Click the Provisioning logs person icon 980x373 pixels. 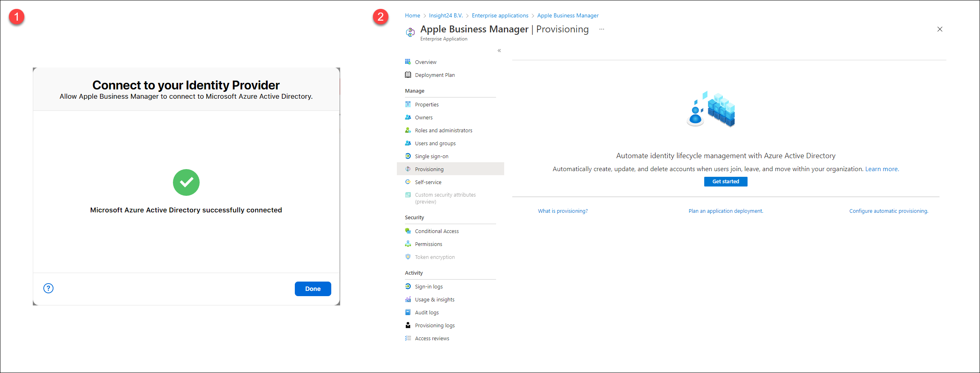(408, 325)
